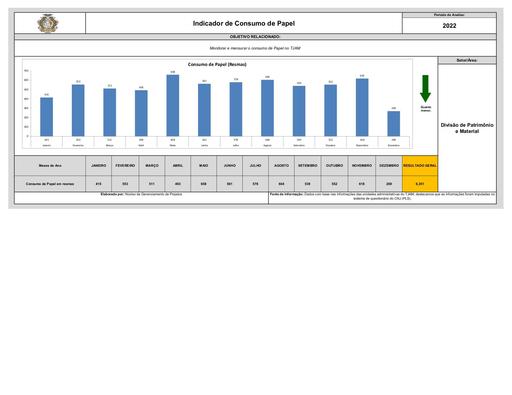Click the Abril bar in the chart
The width and height of the screenshot is (512, 395).
click(141, 113)
